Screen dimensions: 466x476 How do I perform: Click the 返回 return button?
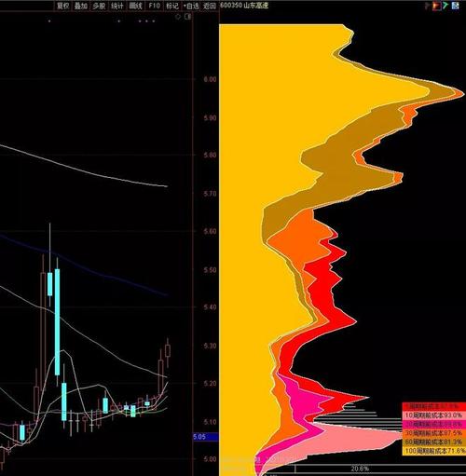pos(210,6)
